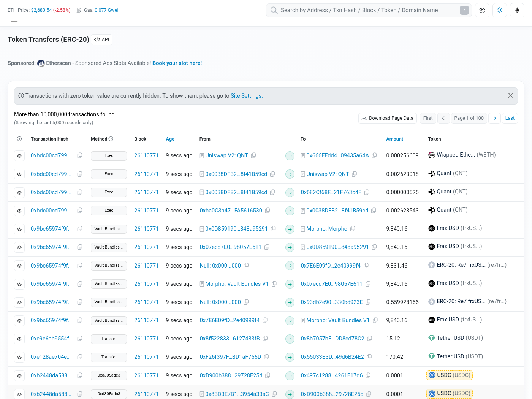Preview transaction 0xe9e6ab9554f with eye icon

tap(19, 339)
